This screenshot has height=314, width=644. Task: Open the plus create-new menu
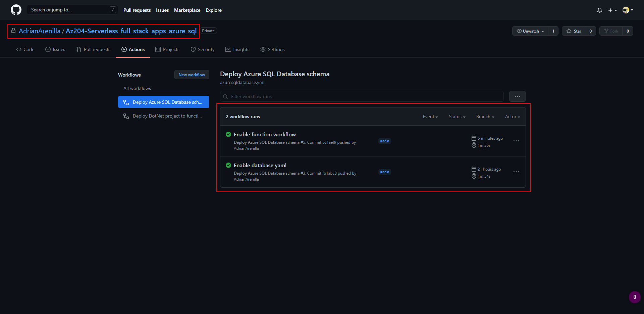point(612,10)
